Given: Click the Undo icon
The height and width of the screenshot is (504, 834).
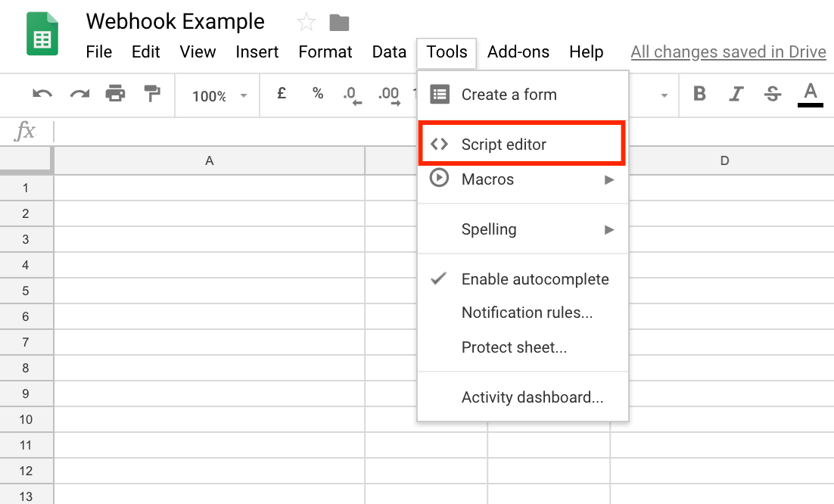Looking at the screenshot, I should point(42,95).
